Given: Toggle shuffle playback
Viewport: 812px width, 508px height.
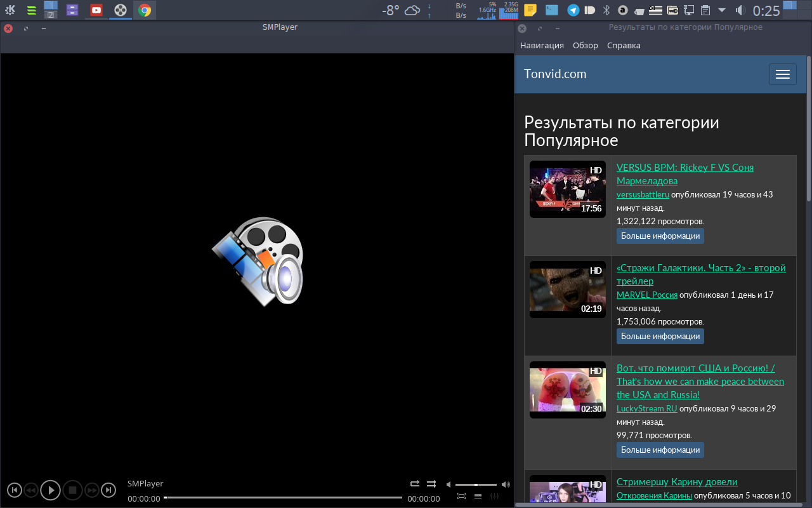Looking at the screenshot, I should 431,484.
